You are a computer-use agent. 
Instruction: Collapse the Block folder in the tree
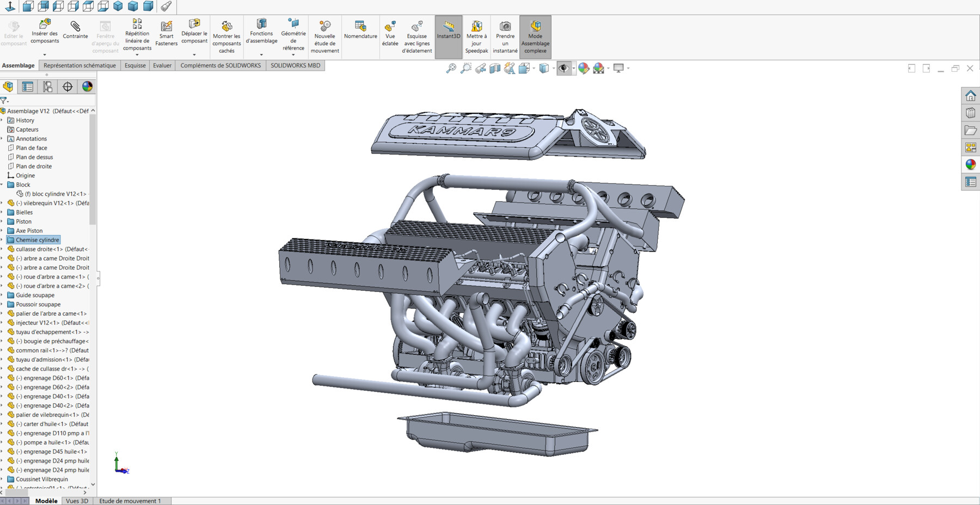[x=2, y=184]
